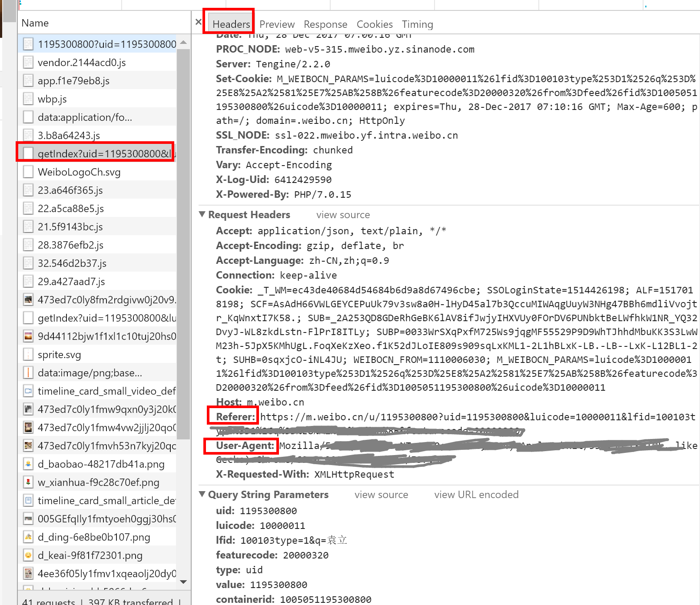
Task: Select 21.5f9143bc.js request
Action: click(97, 227)
